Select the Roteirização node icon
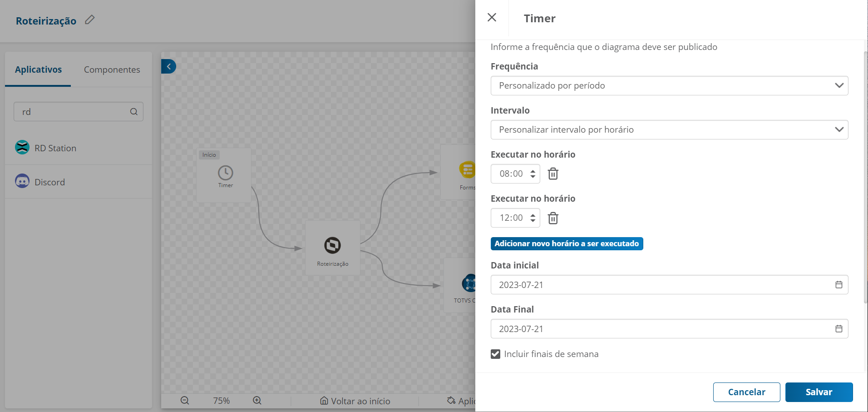Screen dimensions: 868x412 click(x=332, y=245)
